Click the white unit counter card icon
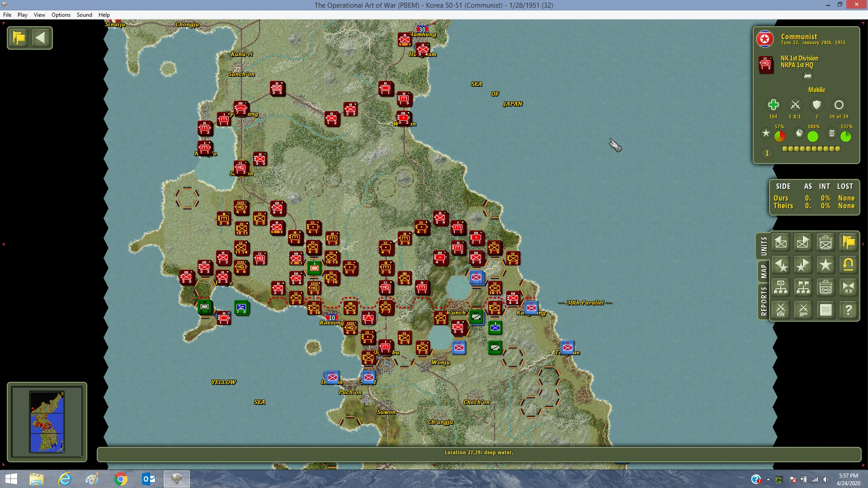Image resolution: width=868 pixels, height=488 pixels. 826,310
